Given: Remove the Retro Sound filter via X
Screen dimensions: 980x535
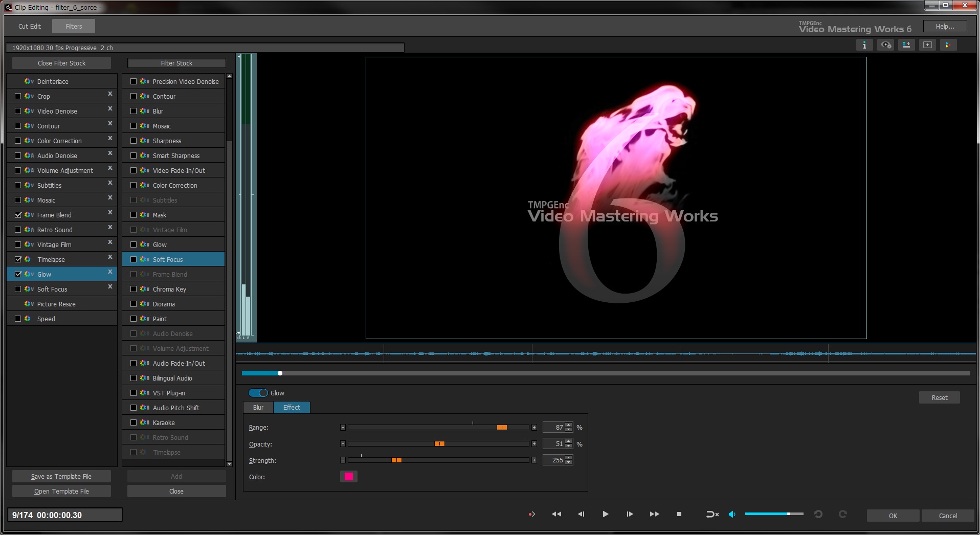Looking at the screenshot, I should pyautogui.click(x=110, y=228).
